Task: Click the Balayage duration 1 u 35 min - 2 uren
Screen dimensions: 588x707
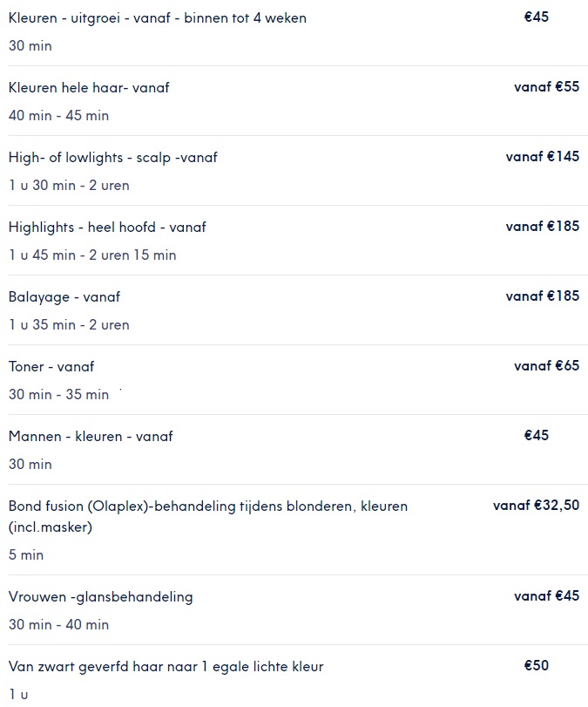Action: tap(69, 324)
